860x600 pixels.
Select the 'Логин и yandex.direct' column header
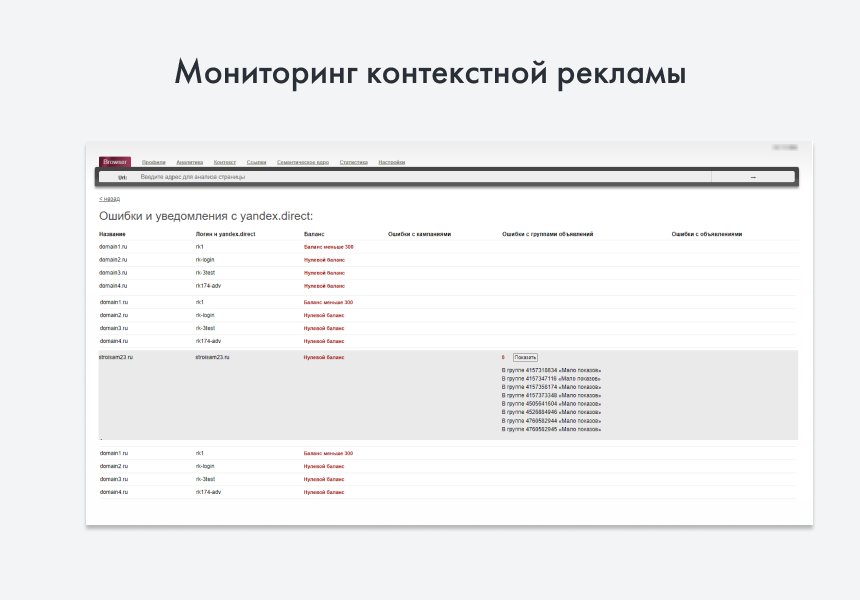[225, 234]
